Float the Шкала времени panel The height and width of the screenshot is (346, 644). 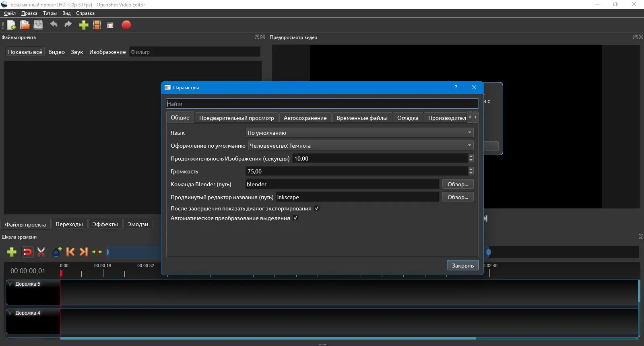pos(641,237)
